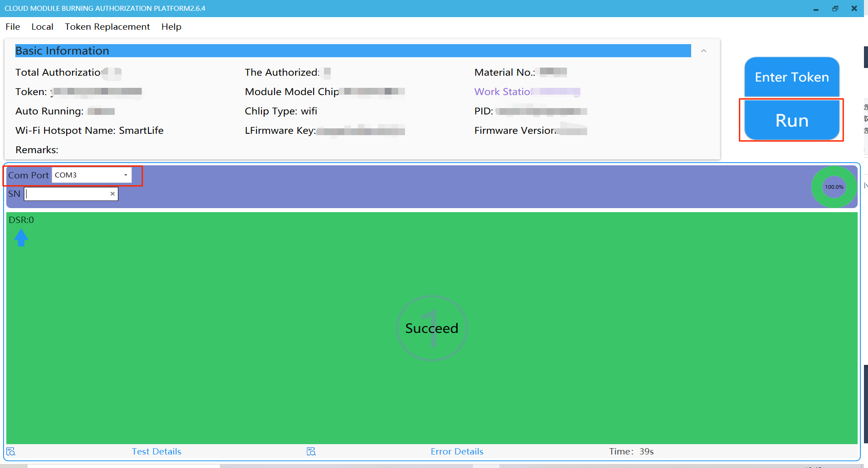Image resolution: width=868 pixels, height=468 pixels.
Task: Click the Enter Token button
Action: tap(791, 77)
